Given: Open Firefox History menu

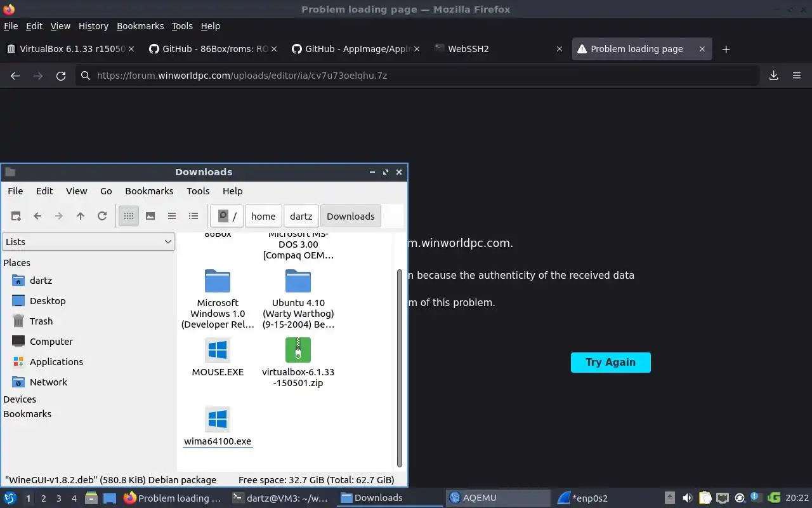Looking at the screenshot, I should (x=93, y=26).
